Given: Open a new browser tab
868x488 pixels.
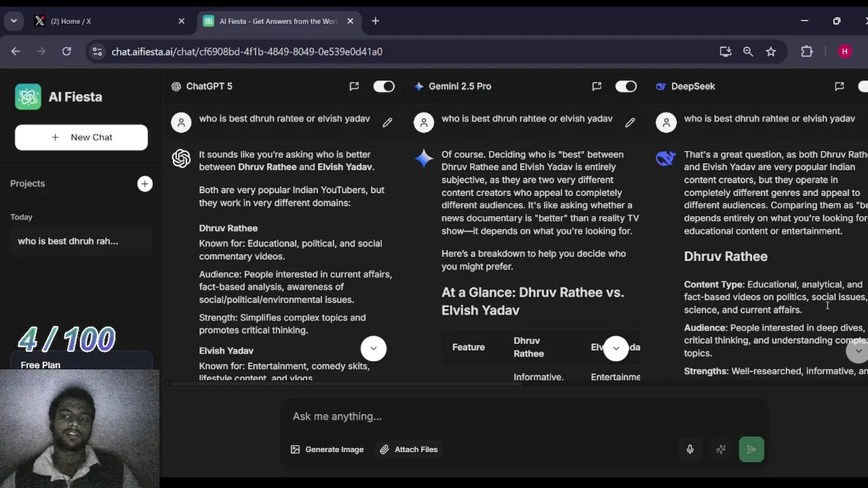Looking at the screenshot, I should (376, 21).
